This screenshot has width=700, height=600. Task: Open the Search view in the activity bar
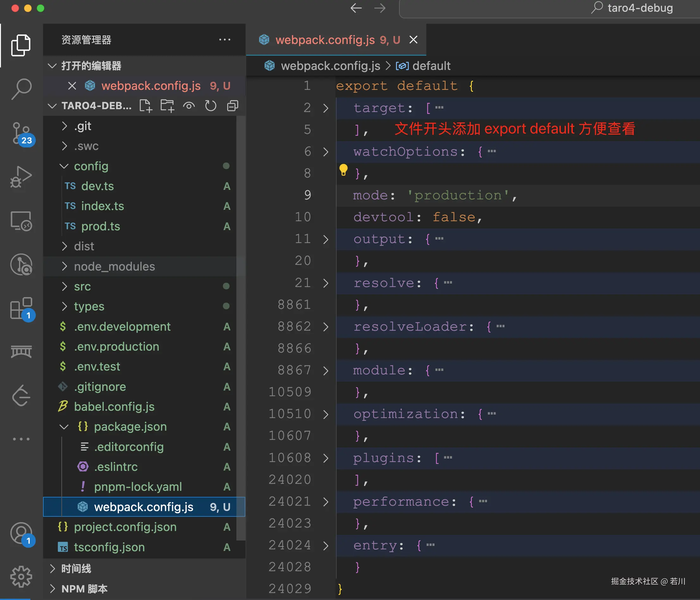click(x=21, y=89)
